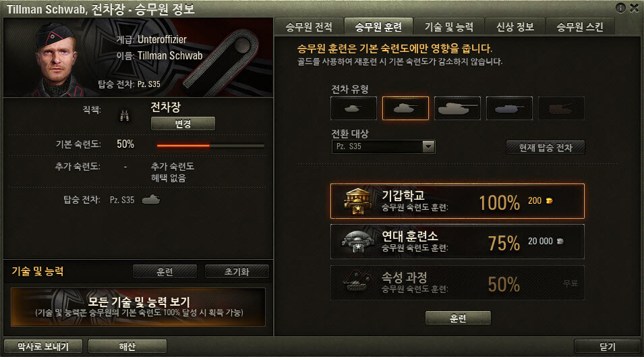
Task: Click the dropdown arrow next to Pz. S35
Action: tap(428, 146)
